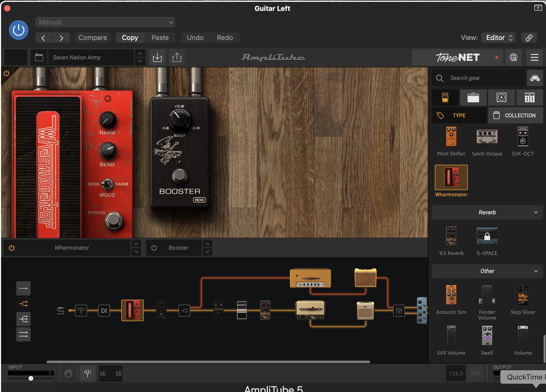Open the hamburger main menu
This screenshot has height=392, width=546.
click(x=535, y=57)
